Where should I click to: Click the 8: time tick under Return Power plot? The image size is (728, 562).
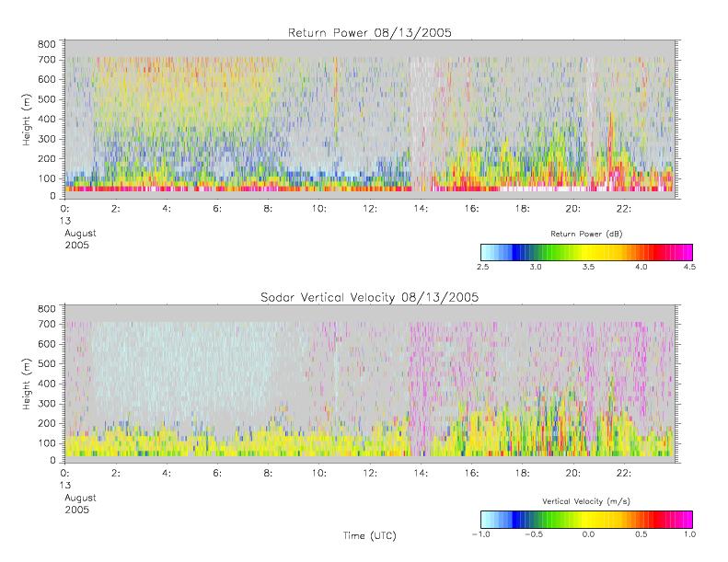tap(268, 209)
